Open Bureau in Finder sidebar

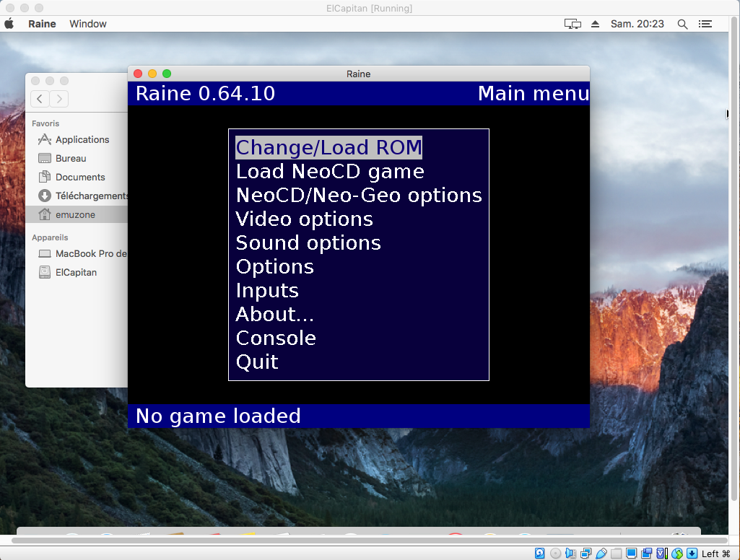[71, 159]
